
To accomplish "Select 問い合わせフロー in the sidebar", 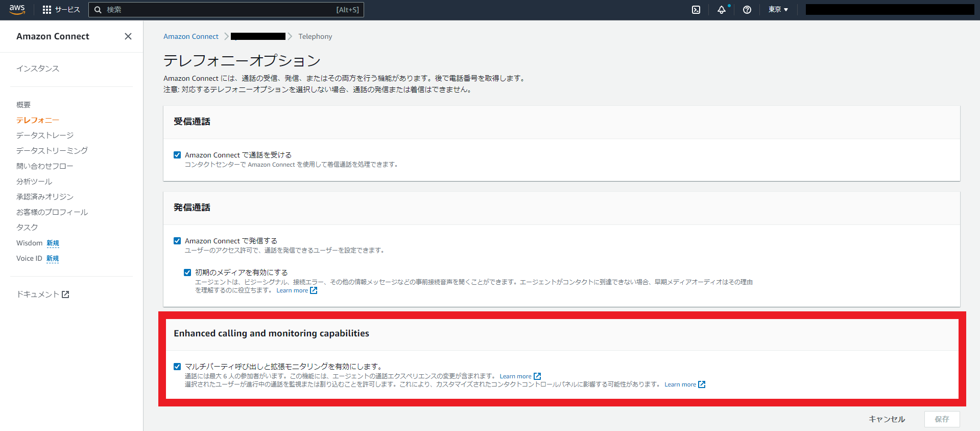I will (x=45, y=166).
